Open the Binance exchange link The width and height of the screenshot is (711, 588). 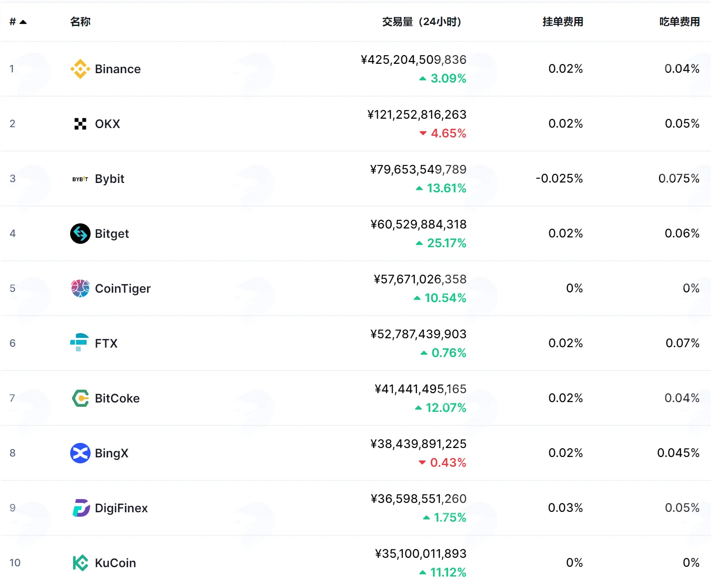[x=118, y=69]
